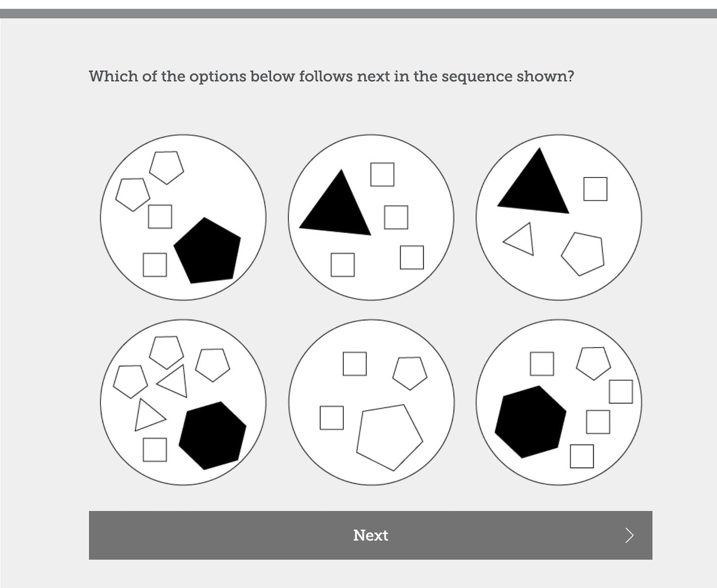Click the small square beside the top-right black triangle
Image resolution: width=717 pixels, height=588 pixels.
[595, 189]
